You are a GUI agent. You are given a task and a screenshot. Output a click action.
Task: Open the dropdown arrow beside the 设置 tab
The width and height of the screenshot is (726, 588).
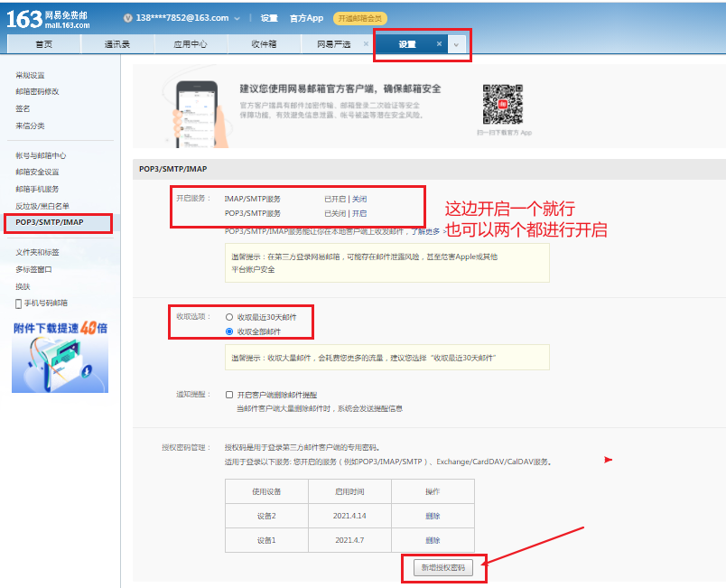coord(456,42)
